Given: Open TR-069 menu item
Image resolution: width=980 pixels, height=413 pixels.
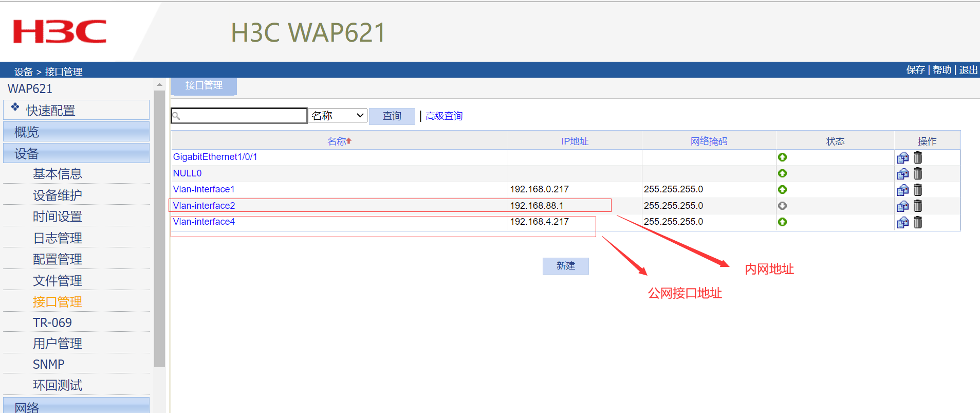Looking at the screenshot, I should pos(52,322).
